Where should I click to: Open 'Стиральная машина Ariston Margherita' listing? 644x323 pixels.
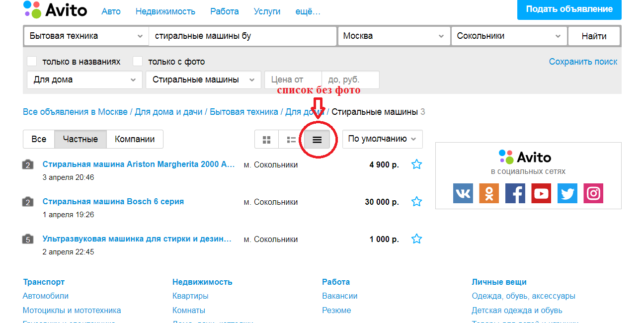[x=139, y=164]
